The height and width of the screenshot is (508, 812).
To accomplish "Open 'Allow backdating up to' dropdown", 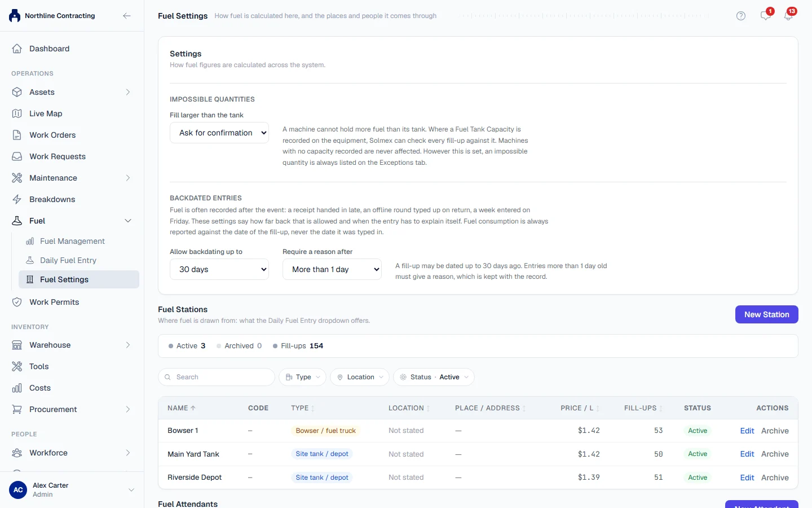I will 219,269.
